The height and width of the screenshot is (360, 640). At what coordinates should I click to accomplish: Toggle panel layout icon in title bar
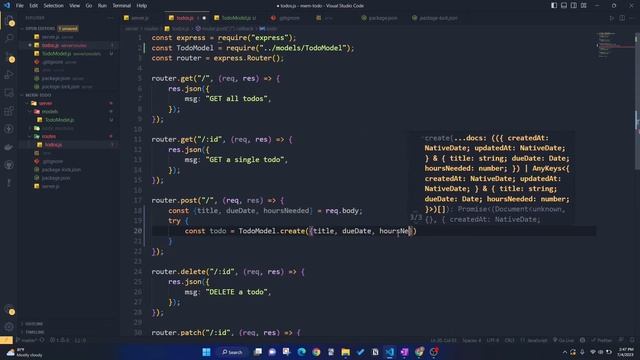point(564,6)
